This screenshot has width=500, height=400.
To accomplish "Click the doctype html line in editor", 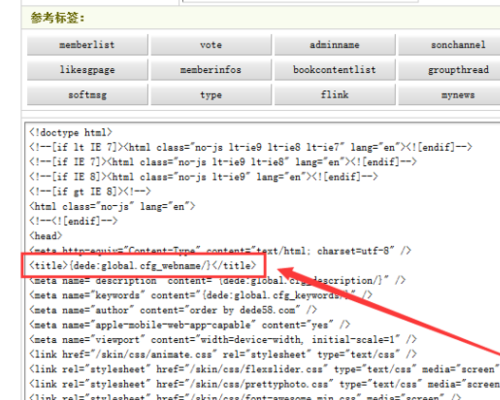I will 71,133.
